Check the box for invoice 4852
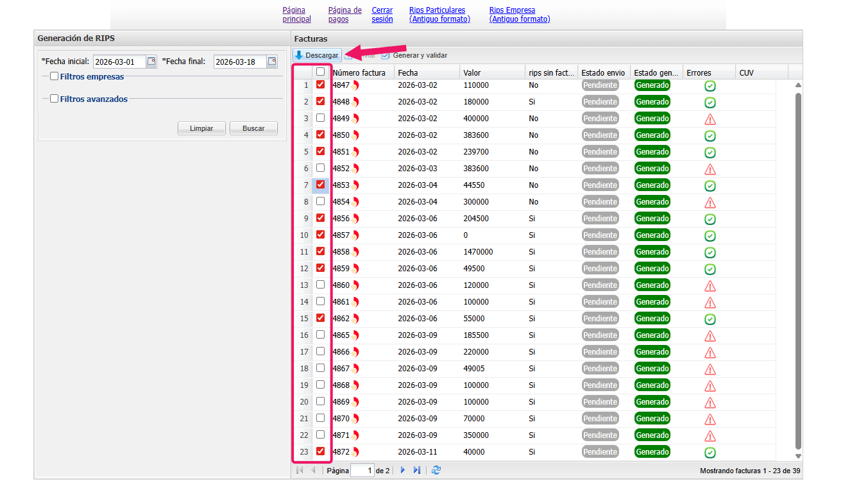868x504 pixels. 320,168
